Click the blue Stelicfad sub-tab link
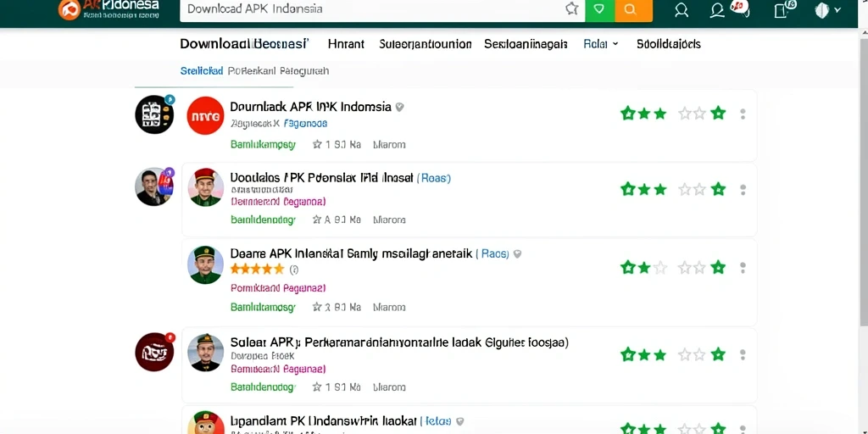 pyautogui.click(x=202, y=71)
